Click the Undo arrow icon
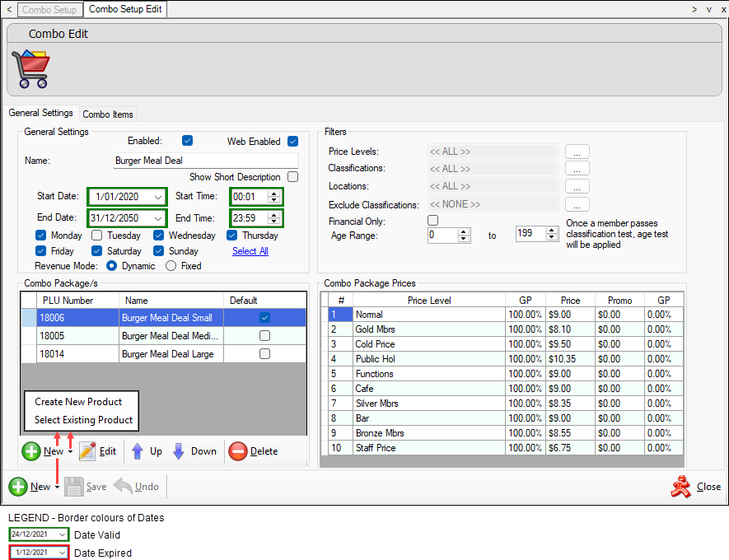 pyautogui.click(x=124, y=487)
